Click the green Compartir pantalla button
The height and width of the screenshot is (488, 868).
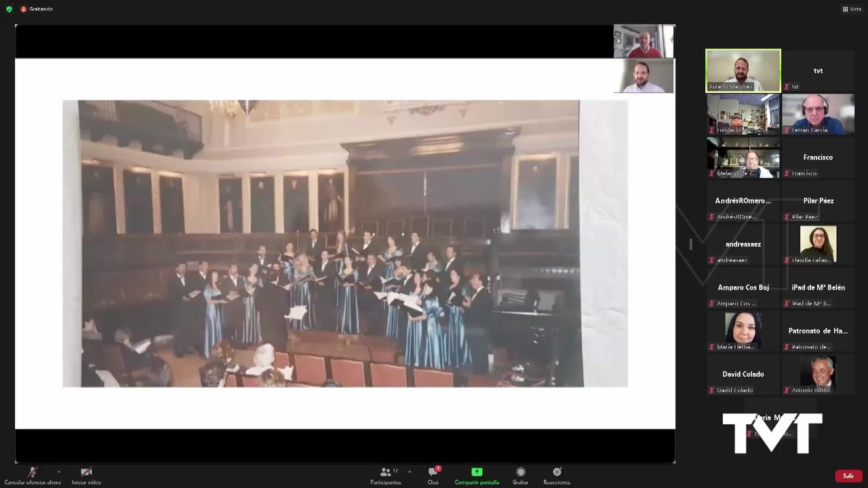click(x=477, y=476)
